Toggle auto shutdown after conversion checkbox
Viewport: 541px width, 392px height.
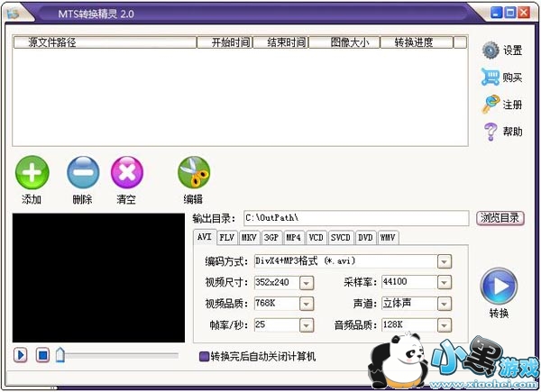pyautogui.click(x=205, y=356)
